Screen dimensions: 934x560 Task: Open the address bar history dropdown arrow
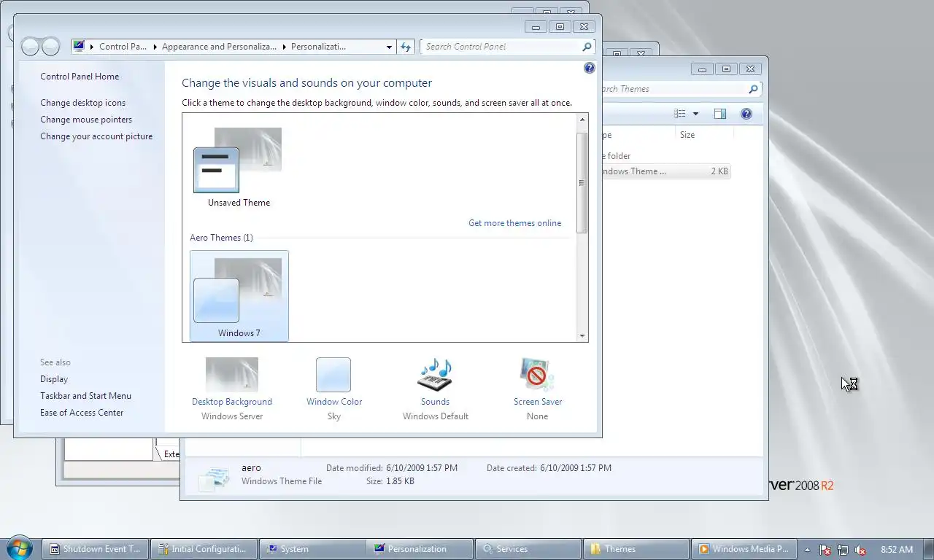(x=389, y=47)
